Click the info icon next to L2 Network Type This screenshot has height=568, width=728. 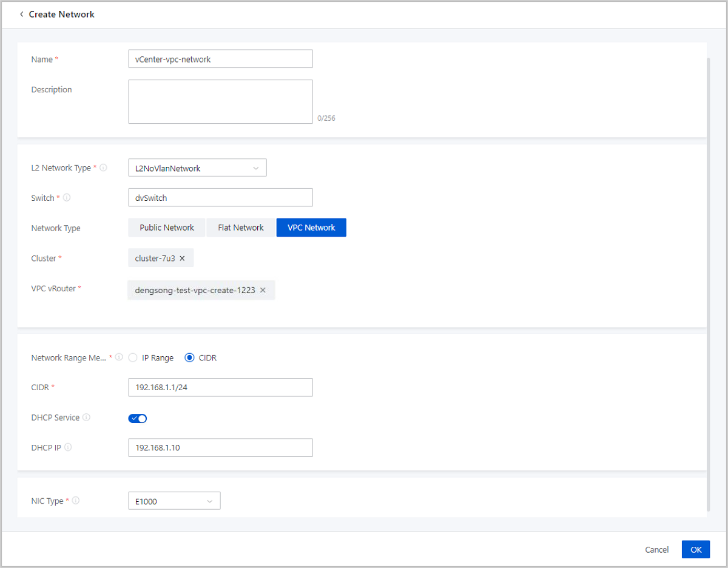(x=103, y=168)
